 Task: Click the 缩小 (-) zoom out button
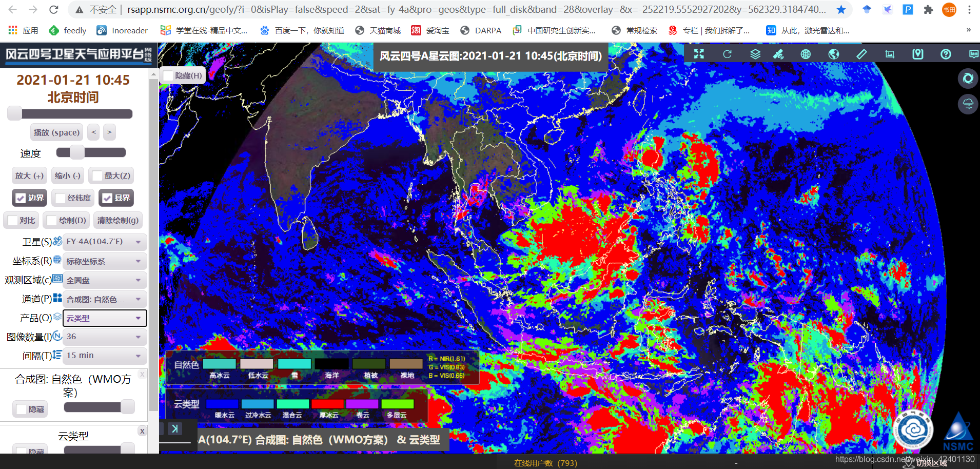click(68, 175)
